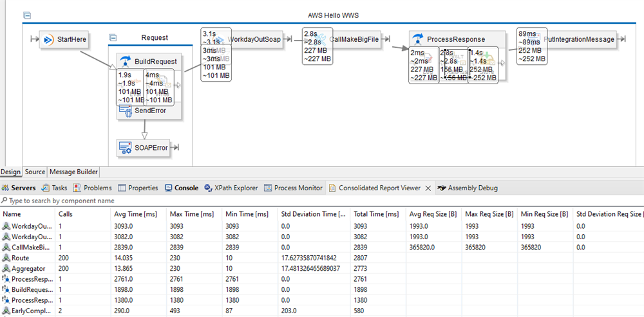The height and width of the screenshot is (317, 644).
Task: Open the Assembly Debug tab
Action: [468, 188]
